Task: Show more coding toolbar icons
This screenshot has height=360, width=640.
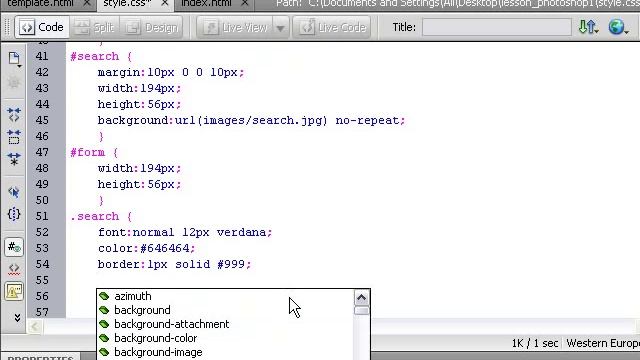Action: 17,318
